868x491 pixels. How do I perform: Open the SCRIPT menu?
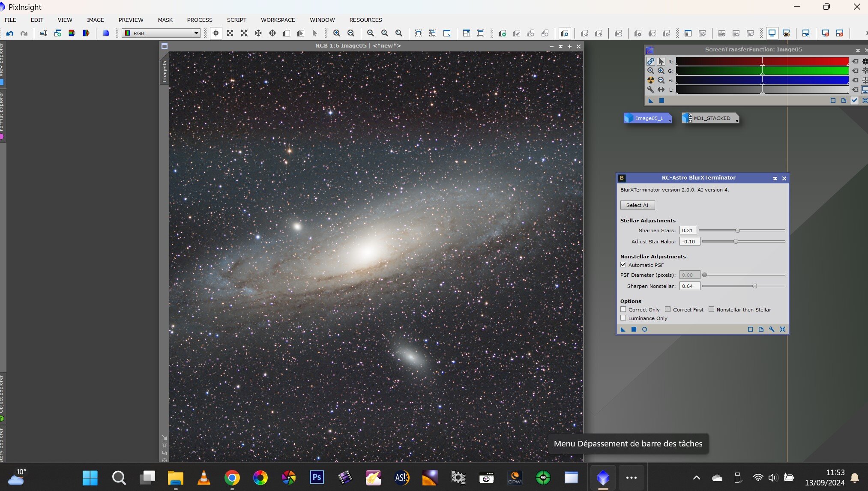click(236, 20)
